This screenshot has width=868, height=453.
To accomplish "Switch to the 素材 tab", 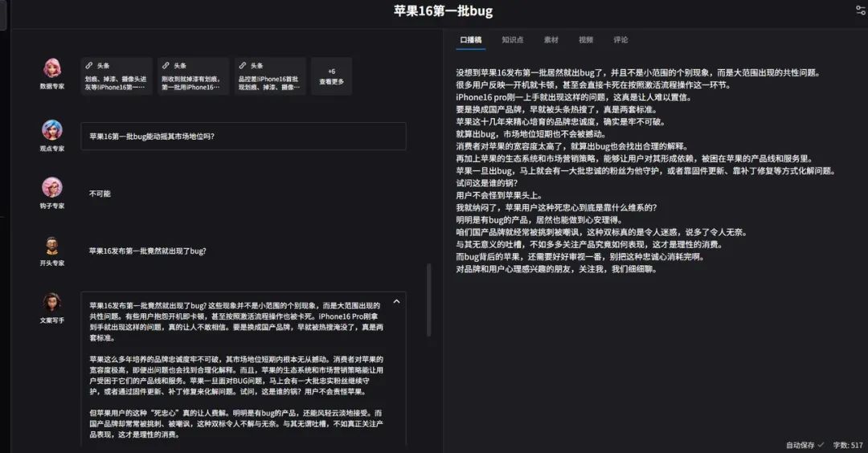I will point(551,40).
